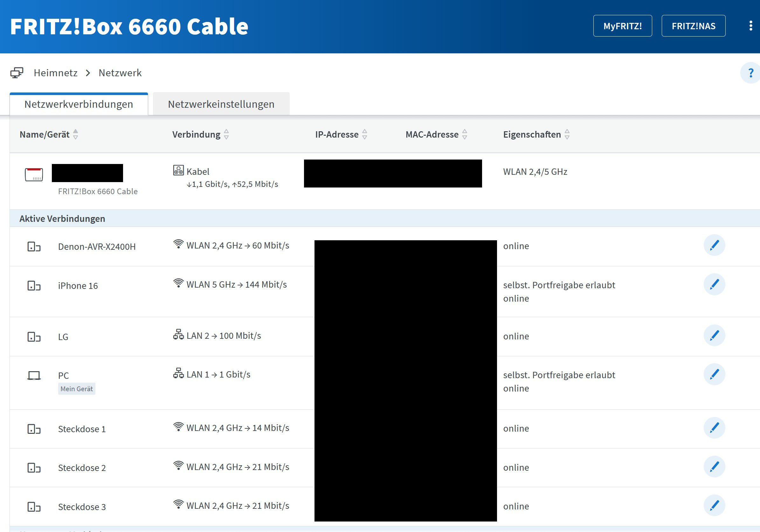The width and height of the screenshot is (760, 532).
Task: Sort by the Eigenschaften column
Action: coord(536,134)
